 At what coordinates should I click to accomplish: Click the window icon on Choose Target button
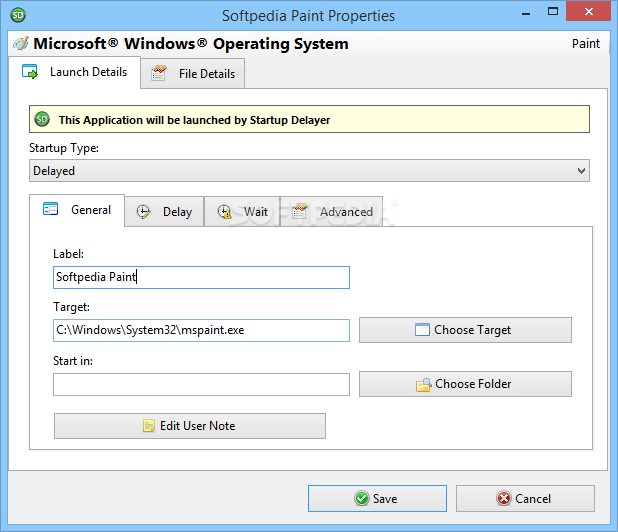[422, 330]
